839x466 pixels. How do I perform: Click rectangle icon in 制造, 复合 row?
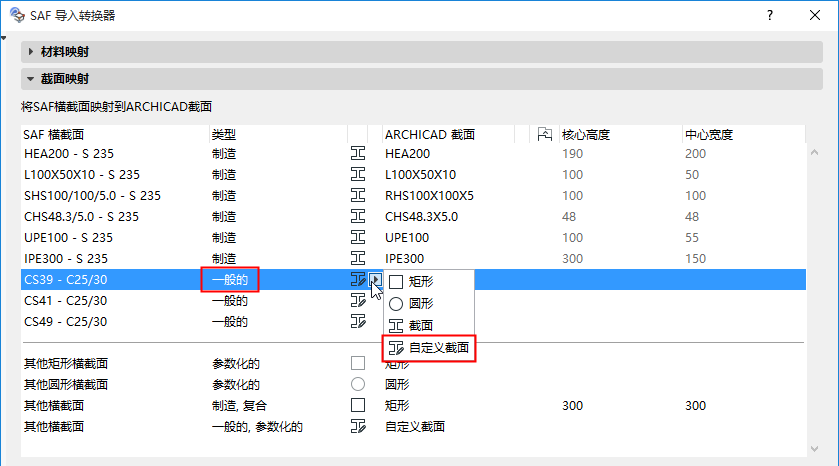point(358,405)
